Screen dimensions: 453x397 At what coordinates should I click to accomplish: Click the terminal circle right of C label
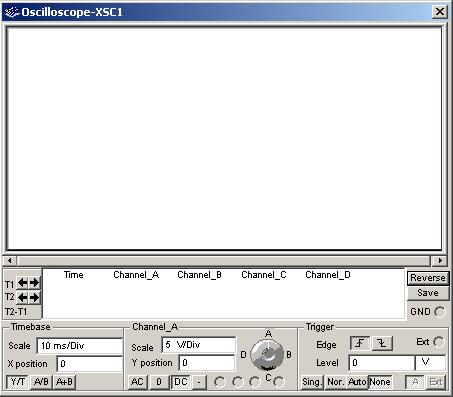[279, 382]
